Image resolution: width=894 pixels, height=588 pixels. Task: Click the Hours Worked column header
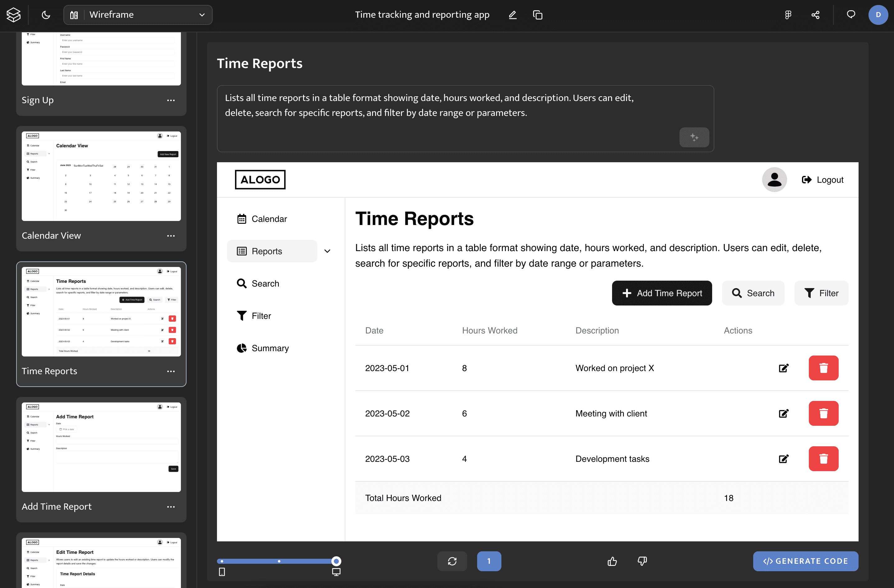(490, 330)
